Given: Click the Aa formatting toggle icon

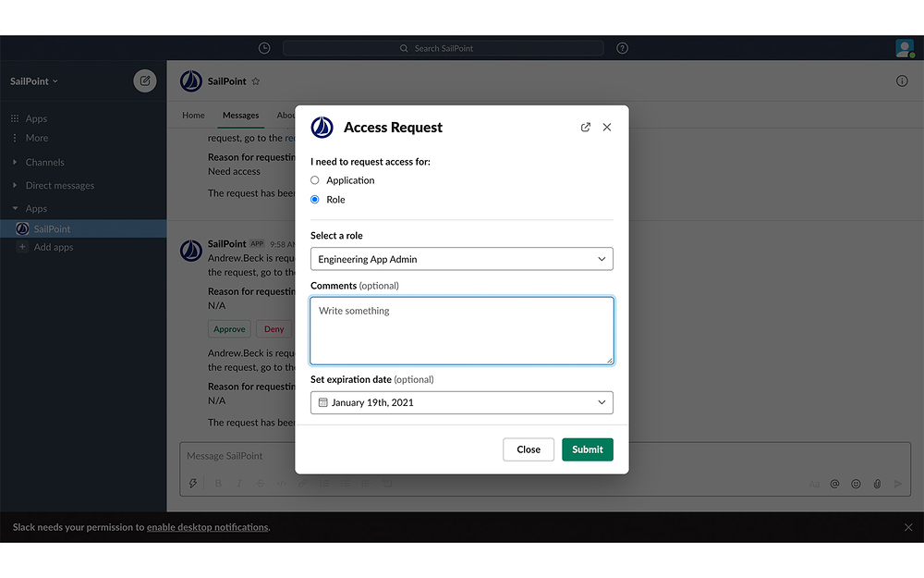Looking at the screenshot, I should 814,484.
